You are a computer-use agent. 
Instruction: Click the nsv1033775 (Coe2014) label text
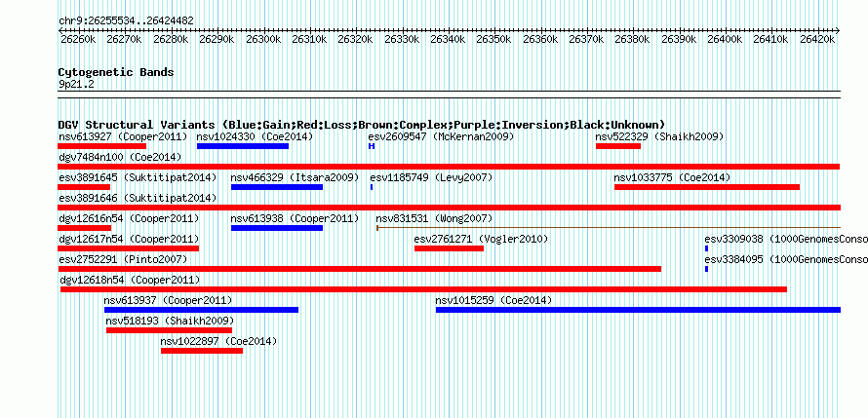click(x=673, y=177)
